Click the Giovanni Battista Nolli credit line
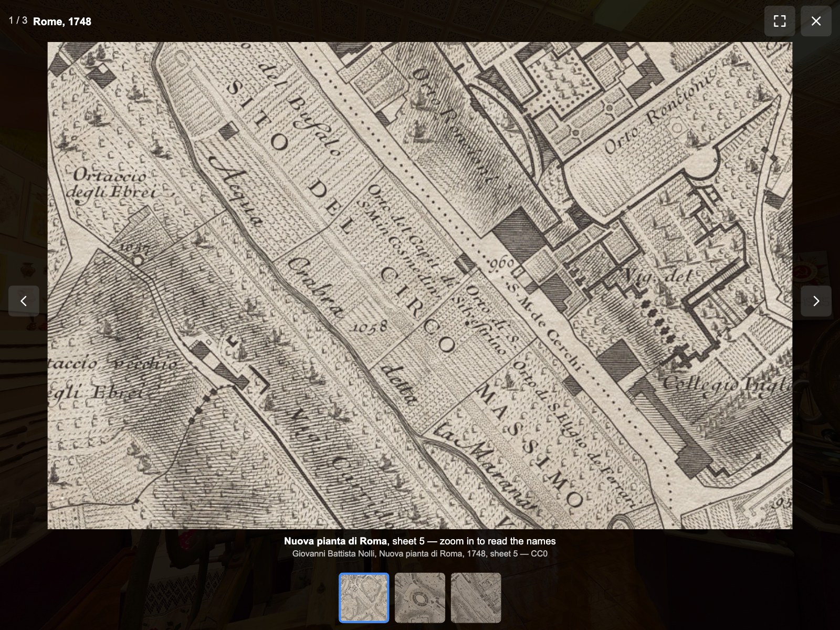Screen dimensions: 840x630 420,553
